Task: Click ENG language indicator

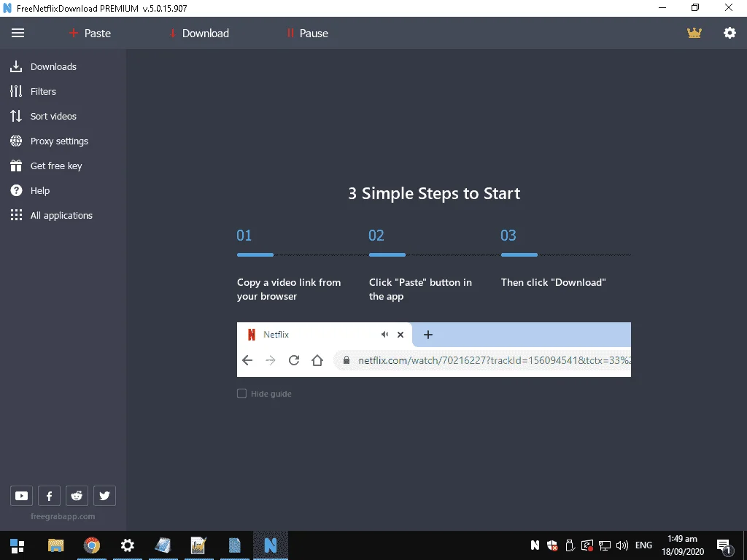Action: pyautogui.click(x=643, y=545)
